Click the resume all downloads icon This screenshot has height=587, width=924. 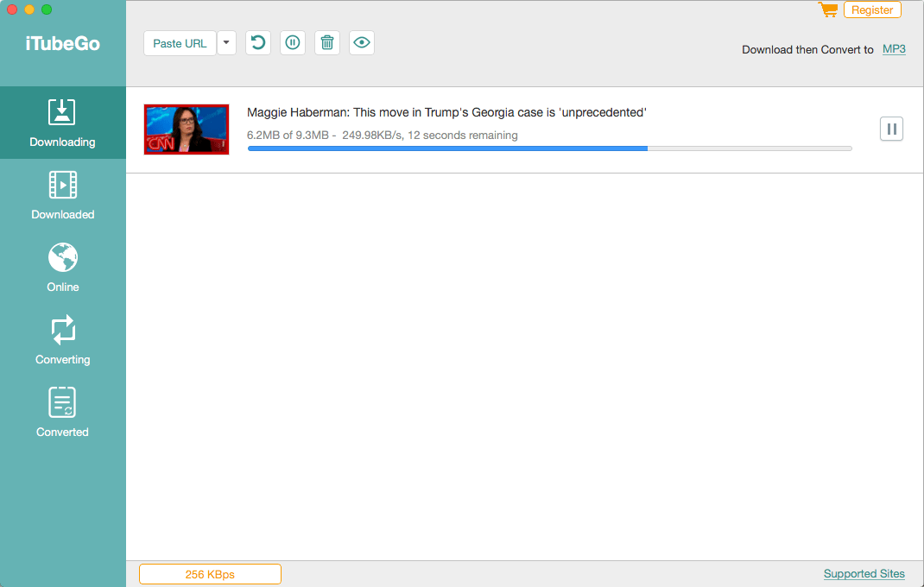click(258, 43)
